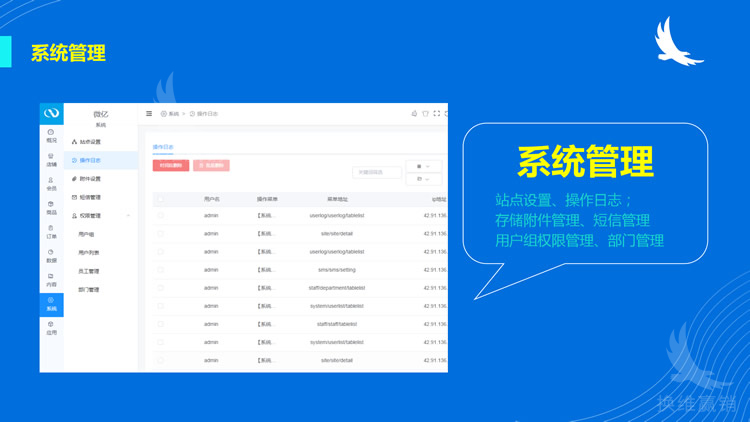Select 操作日志 in the sidebar menu
Viewport: 750px width, 422px height.
click(x=101, y=160)
